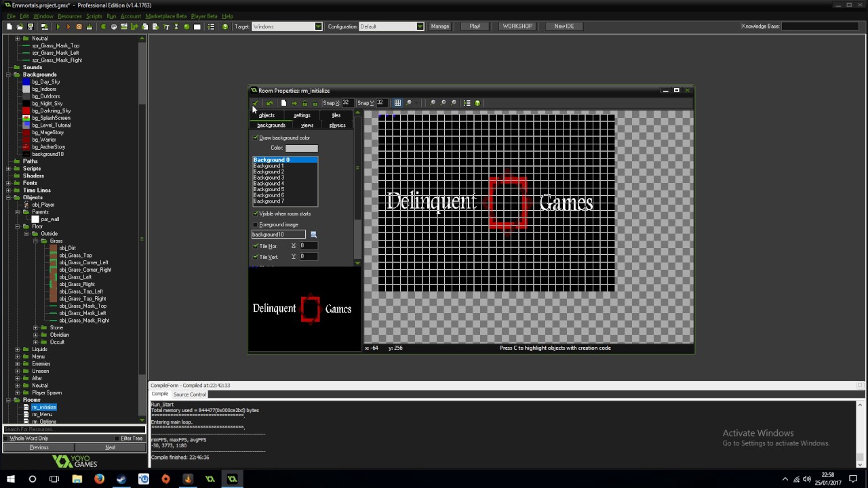Toggle the grid icon in room editor
Screen dimensions: 868x488
(397, 103)
